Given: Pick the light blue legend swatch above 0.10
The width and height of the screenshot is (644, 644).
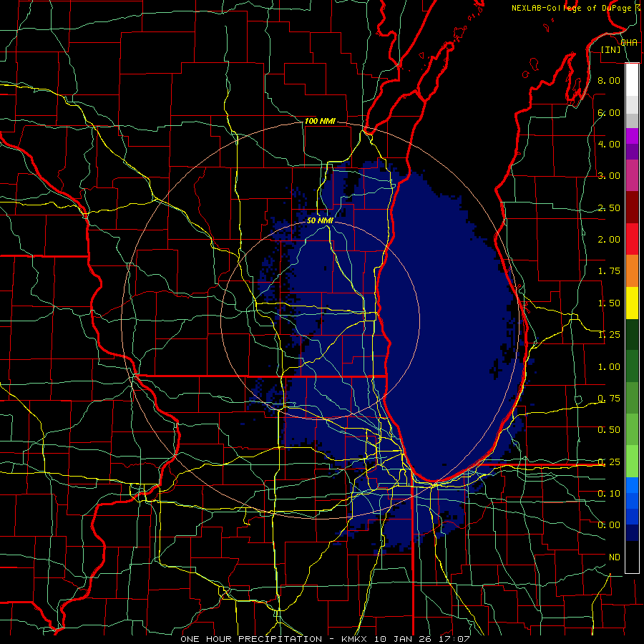Looking at the screenshot, I should click(x=632, y=485).
